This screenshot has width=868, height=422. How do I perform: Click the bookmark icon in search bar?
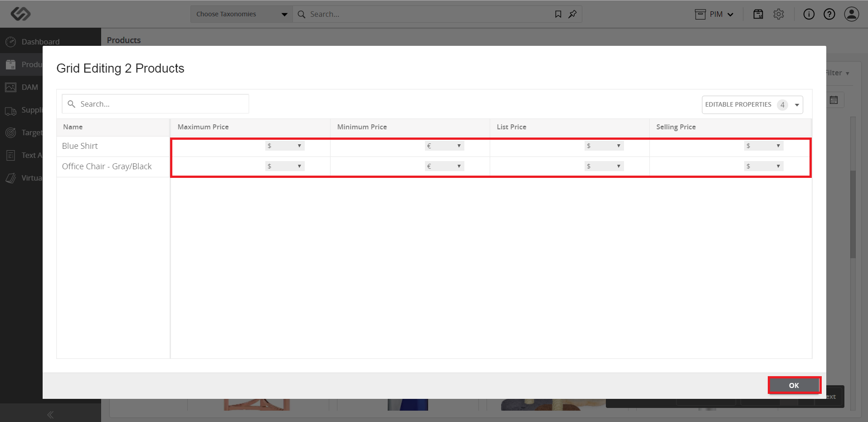pos(558,14)
